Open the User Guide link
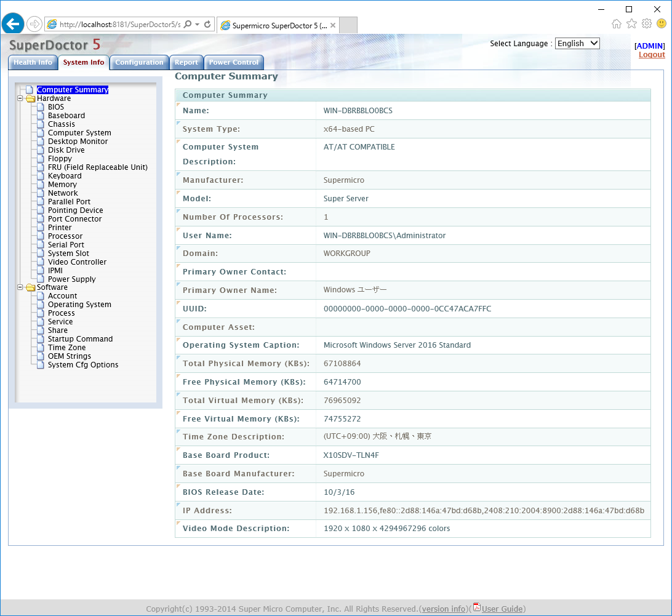This screenshot has width=672, height=616. (x=502, y=609)
